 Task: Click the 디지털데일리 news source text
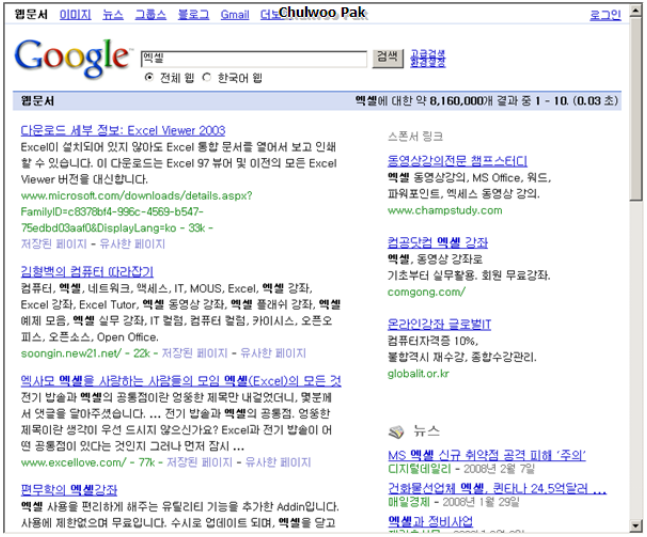(x=420, y=469)
